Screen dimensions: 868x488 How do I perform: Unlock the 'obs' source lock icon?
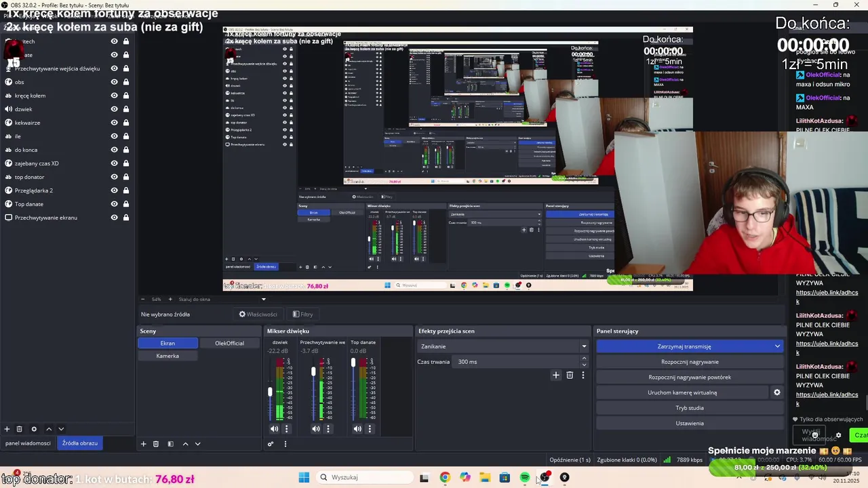[x=125, y=82]
